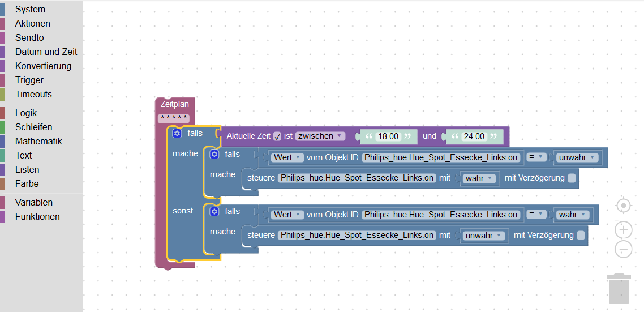Image resolution: width=644 pixels, height=312 pixels.
Task: Open the equals operator dropdown next to unwahr
Action: click(537, 157)
